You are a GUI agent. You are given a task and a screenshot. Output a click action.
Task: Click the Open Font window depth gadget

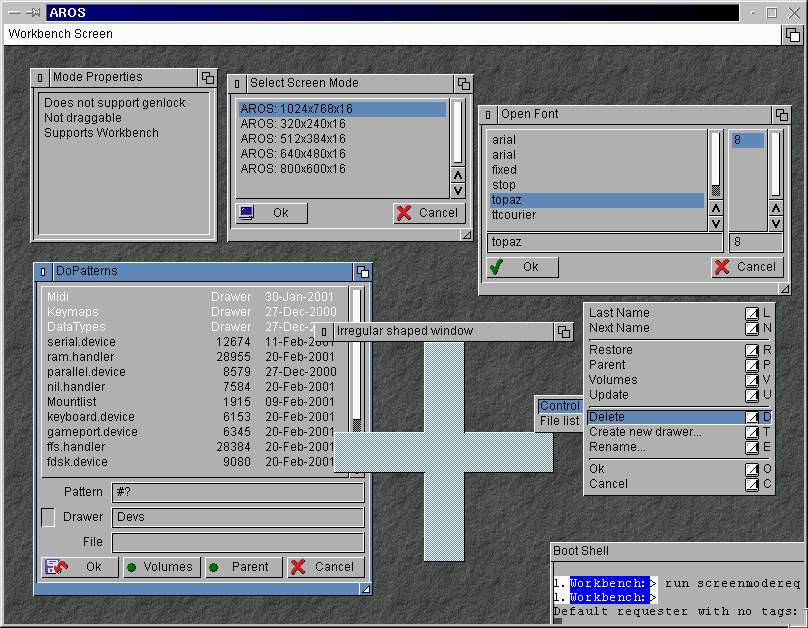(x=782, y=115)
